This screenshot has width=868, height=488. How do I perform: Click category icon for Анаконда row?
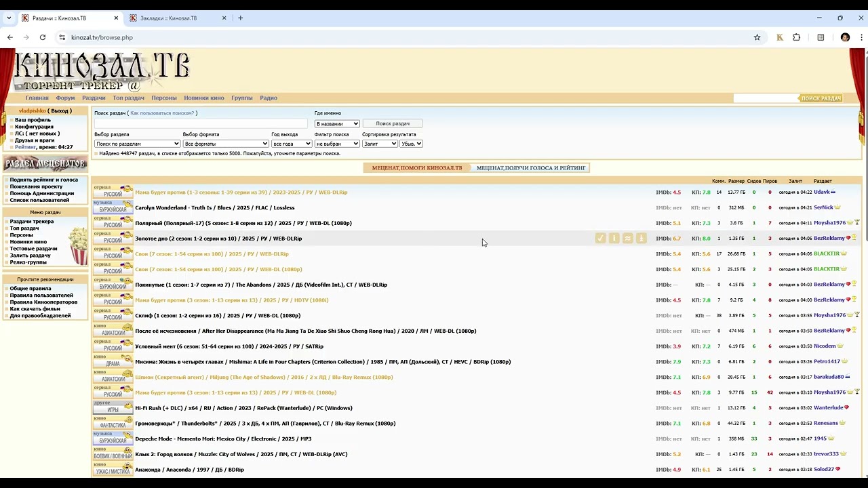point(113,470)
